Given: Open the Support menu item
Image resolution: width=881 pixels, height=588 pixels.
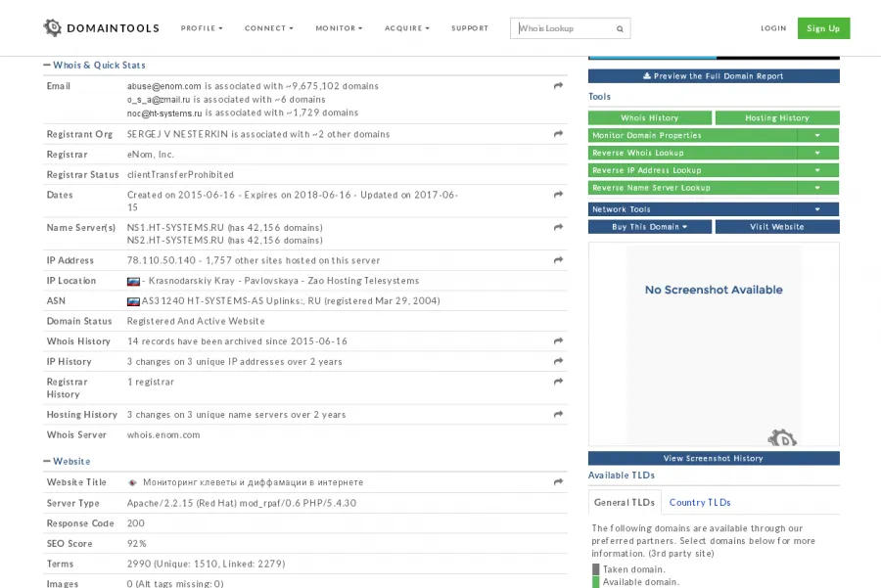Looking at the screenshot, I should tap(470, 28).
